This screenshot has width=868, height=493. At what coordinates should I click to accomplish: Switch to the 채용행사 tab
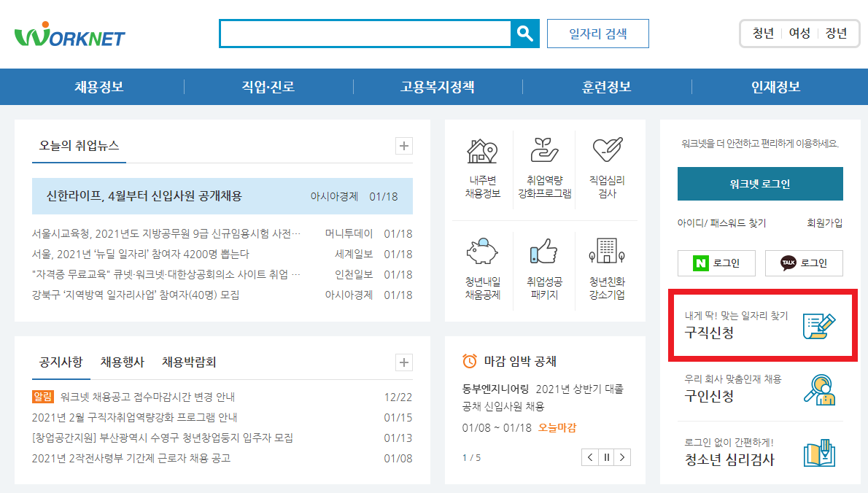pyautogui.click(x=123, y=362)
